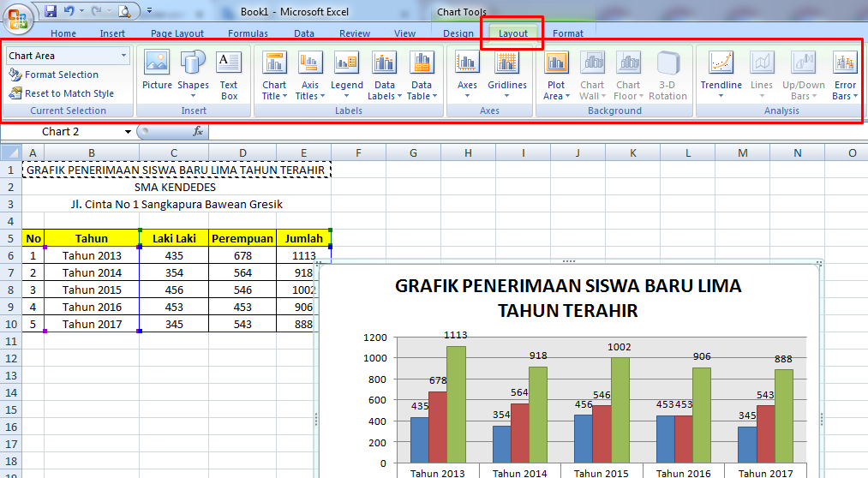Viewport: 868px width, 478px height.
Task: Open Legend placement options
Action: [347, 75]
